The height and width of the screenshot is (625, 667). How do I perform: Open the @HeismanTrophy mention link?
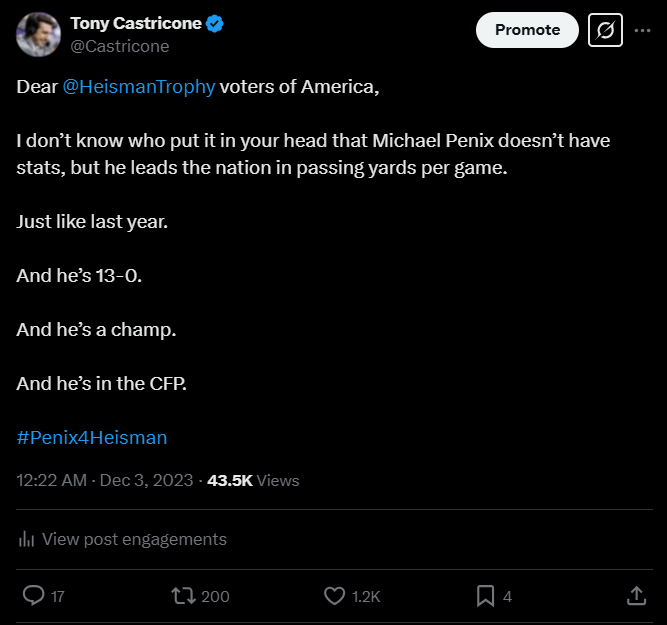139,86
